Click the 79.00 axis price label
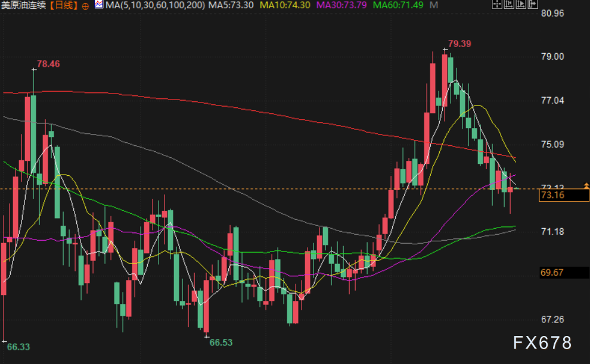 coord(552,57)
